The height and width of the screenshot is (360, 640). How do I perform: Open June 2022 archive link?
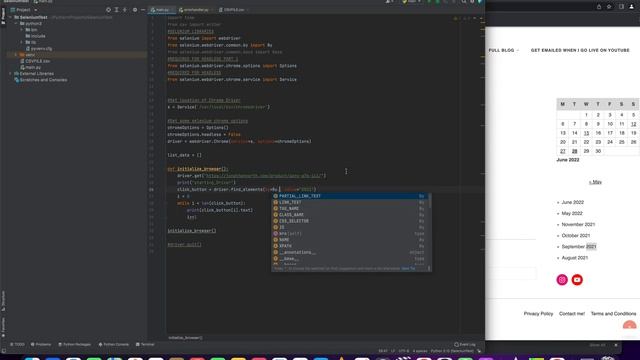pyautogui.click(x=573, y=202)
